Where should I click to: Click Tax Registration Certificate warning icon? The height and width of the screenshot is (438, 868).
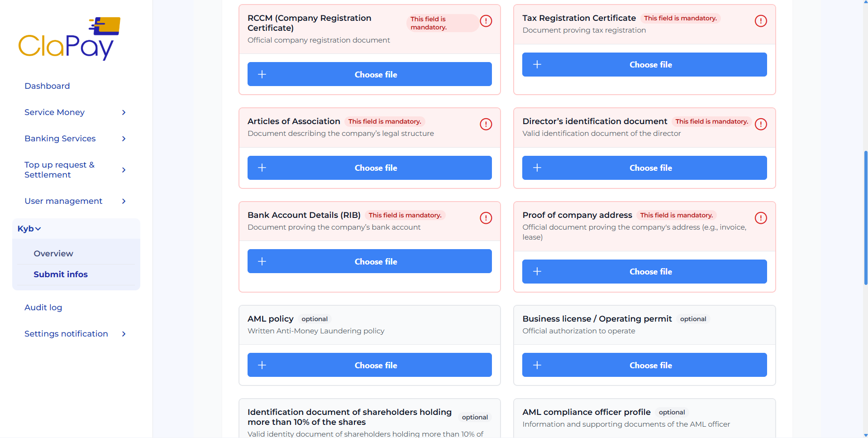[x=760, y=21]
